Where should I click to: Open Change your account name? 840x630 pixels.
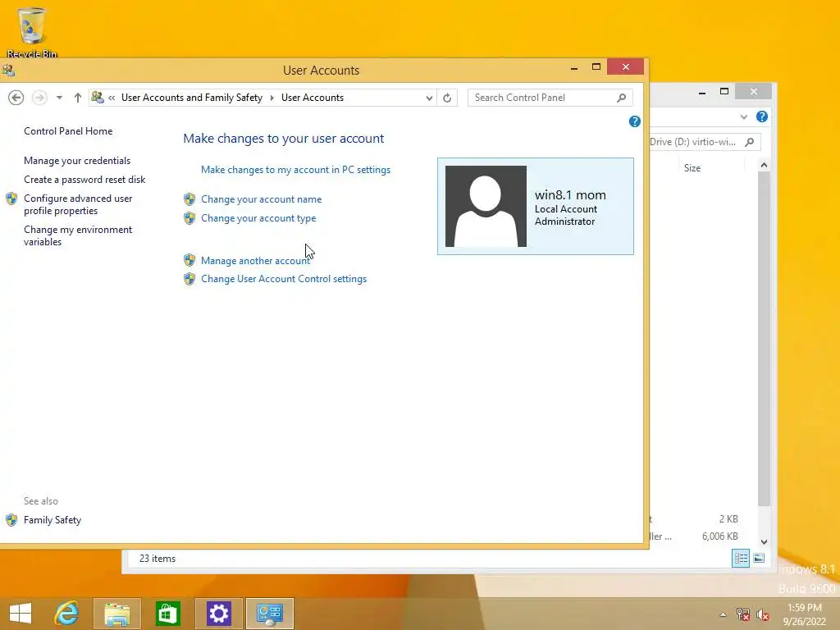[262, 199]
